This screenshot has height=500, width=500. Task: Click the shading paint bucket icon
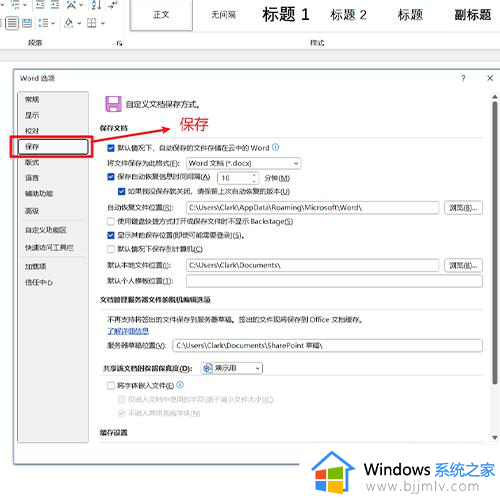69,23
